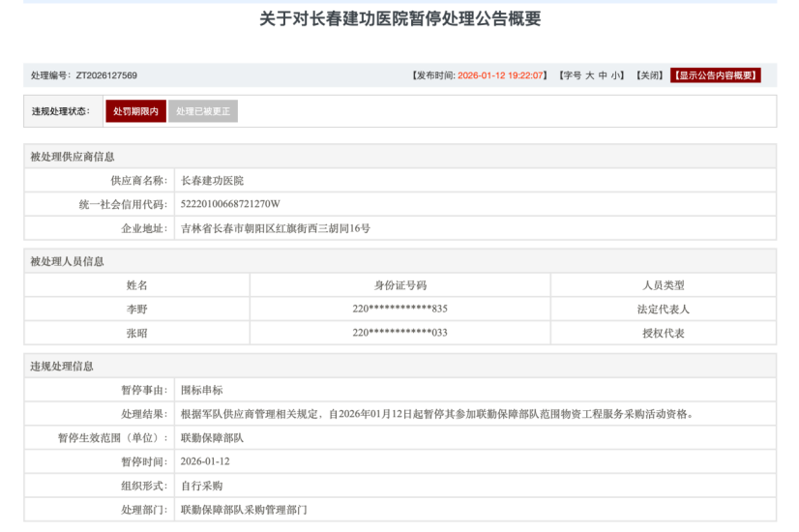799x532 pixels.
Task: Set font size to large (大)
Action: (589, 75)
